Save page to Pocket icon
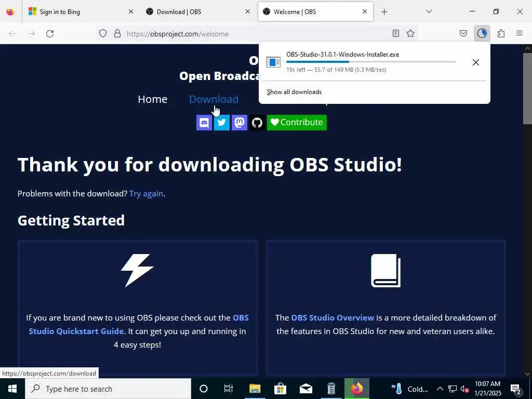The height and width of the screenshot is (399, 532). coord(463,33)
